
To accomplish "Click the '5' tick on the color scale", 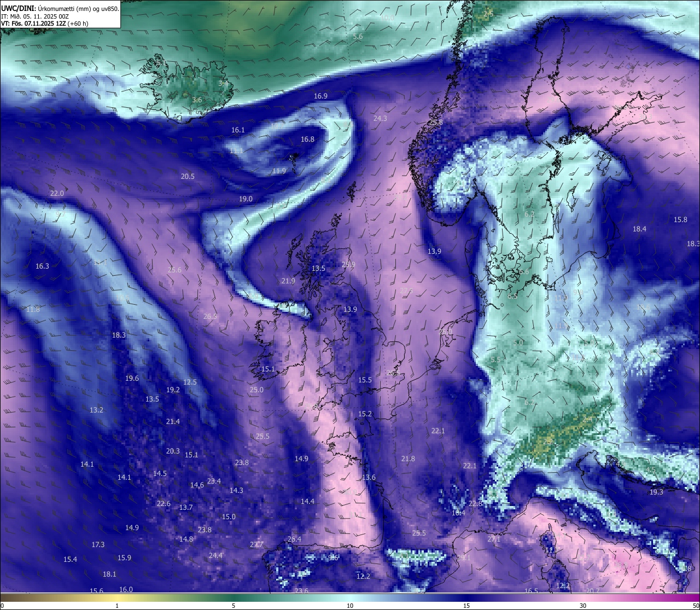I will coord(234,606).
